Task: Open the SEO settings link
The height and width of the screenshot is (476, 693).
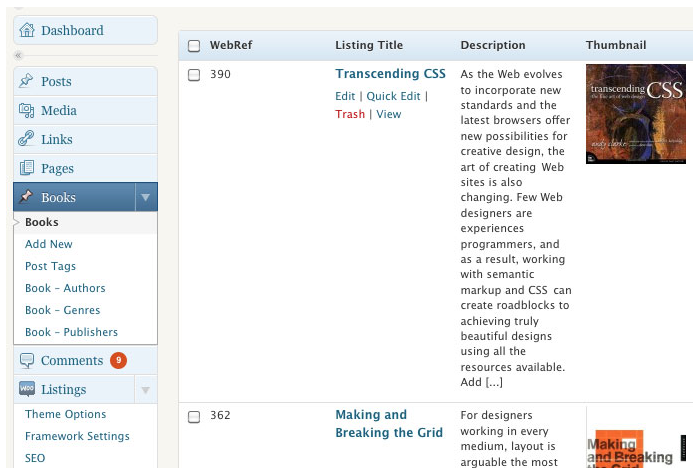Action: [x=35, y=458]
